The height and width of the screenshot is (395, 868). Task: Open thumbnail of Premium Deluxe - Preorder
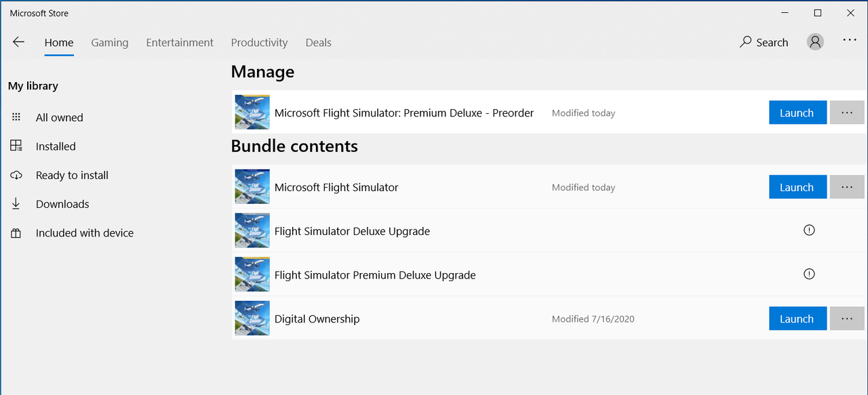tap(252, 112)
